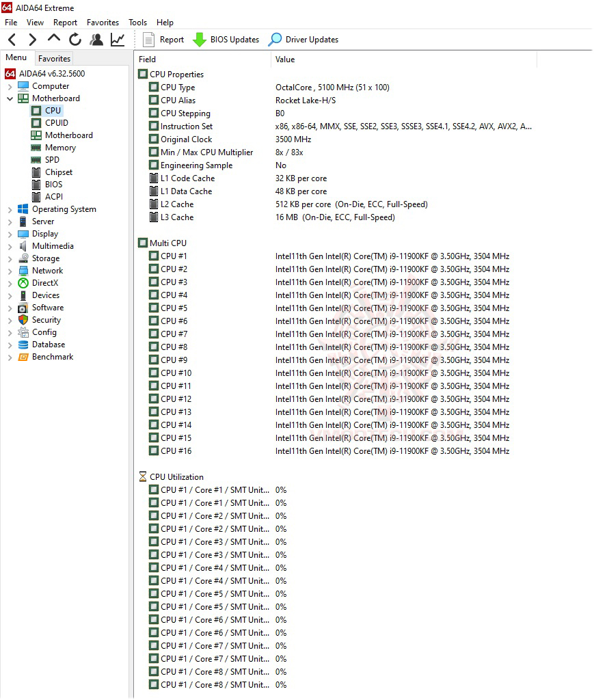Expand the Server node

[x=10, y=222]
